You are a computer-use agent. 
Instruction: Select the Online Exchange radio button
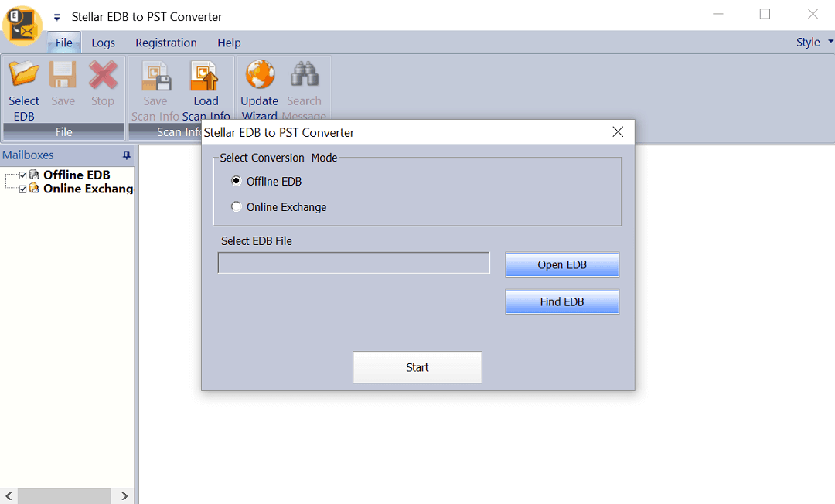click(237, 206)
